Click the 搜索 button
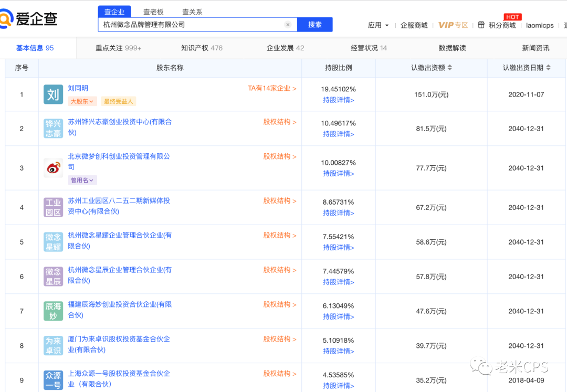 [x=314, y=25]
